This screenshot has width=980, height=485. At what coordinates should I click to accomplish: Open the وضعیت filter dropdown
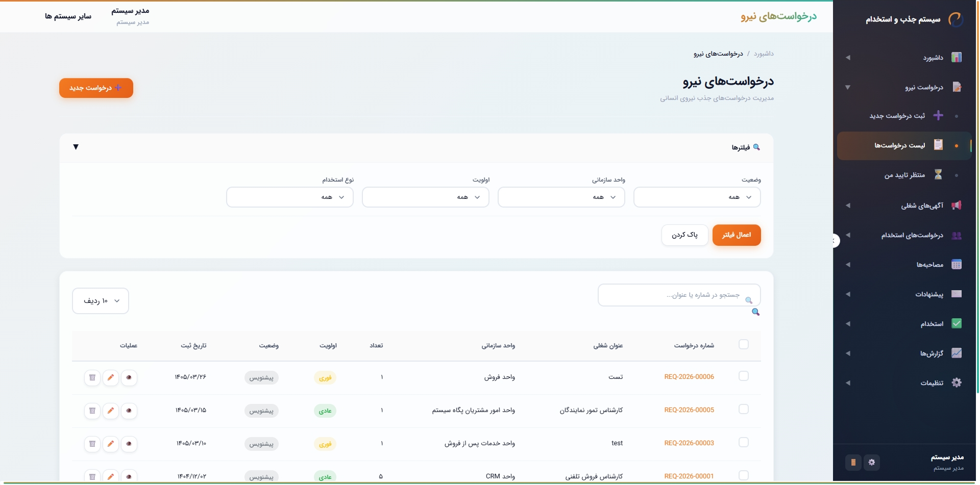697,197
